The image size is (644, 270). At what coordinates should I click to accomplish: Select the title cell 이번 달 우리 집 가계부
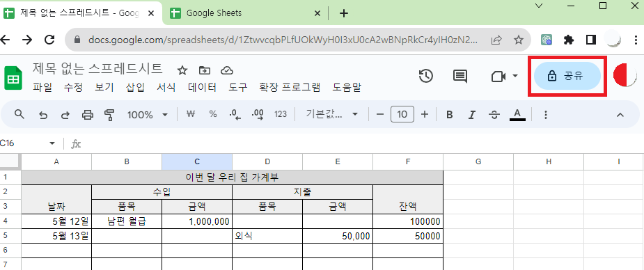pos(232,177)
